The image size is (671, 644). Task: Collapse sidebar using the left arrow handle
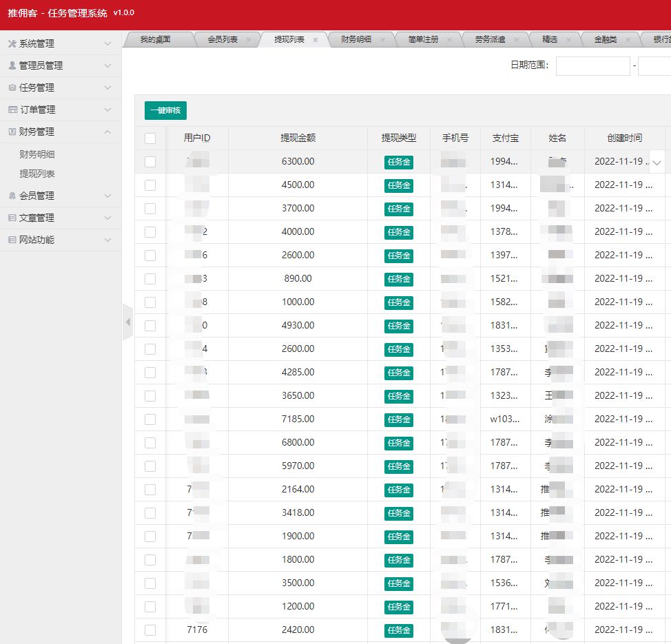[x=127, y=322]
